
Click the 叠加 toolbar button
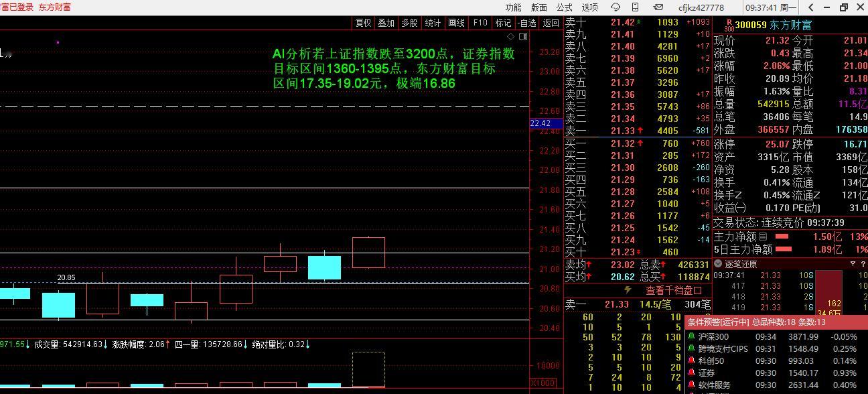(386, 23)
